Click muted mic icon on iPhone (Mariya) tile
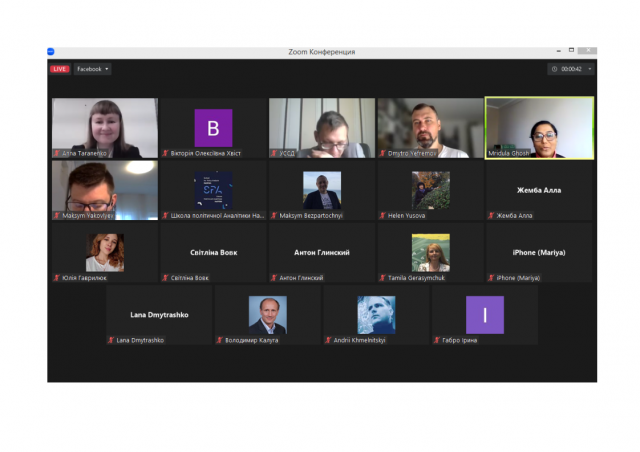The width and height of the screenshot is (640, 452). click(x=491, y=277)
